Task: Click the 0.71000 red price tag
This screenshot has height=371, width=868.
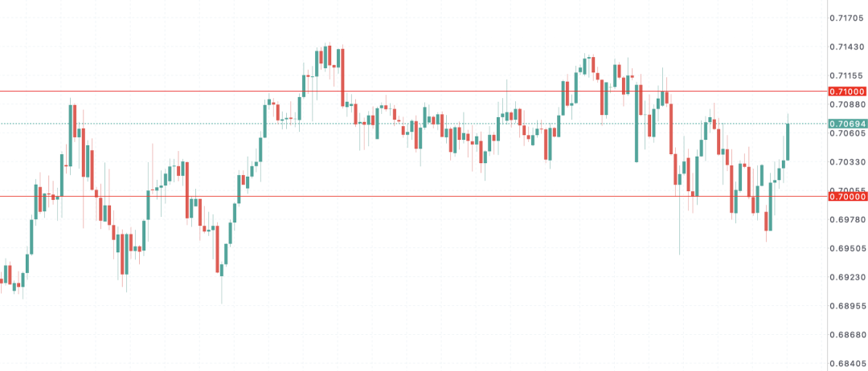Action: (846, 92)
